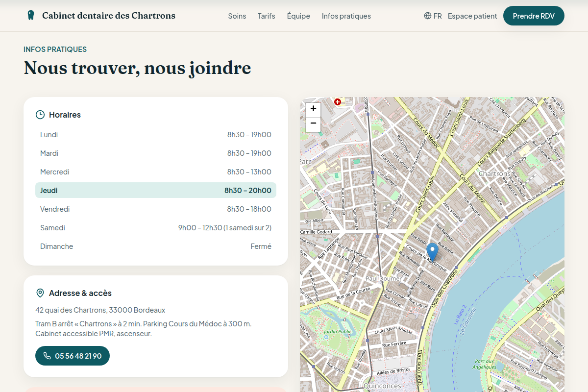588x392 pixels.
Task: Select the Vendredi hours row
Action: (x=156, y=209)
